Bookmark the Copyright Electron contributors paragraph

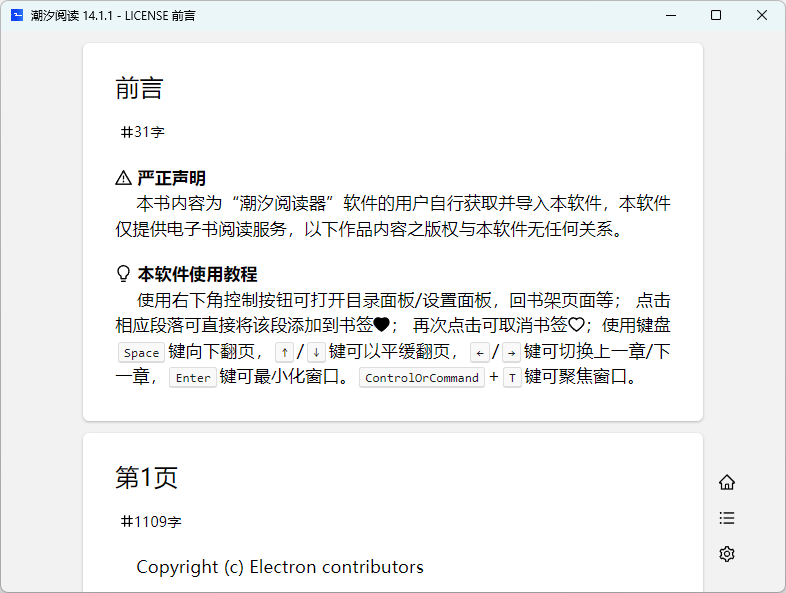(x=280, y=567)
